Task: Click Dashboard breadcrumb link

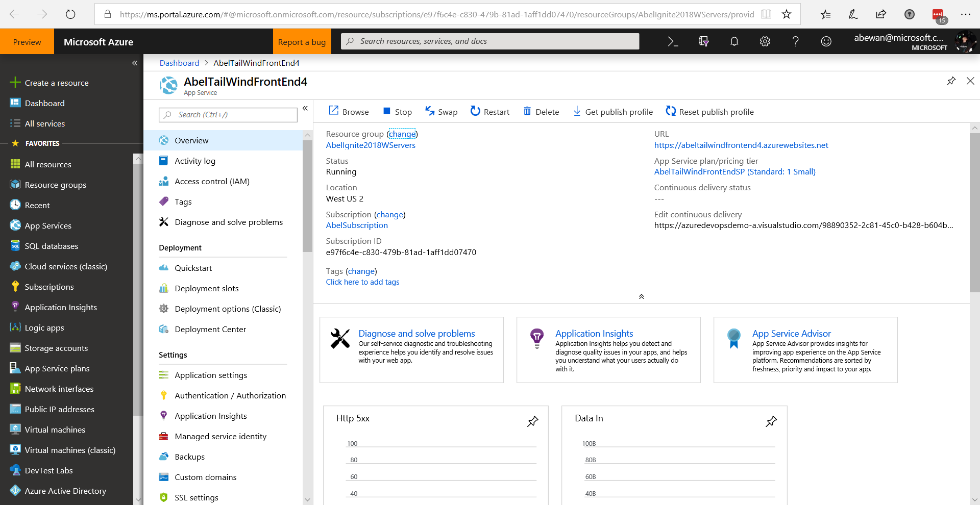Action: coord(179,63)
